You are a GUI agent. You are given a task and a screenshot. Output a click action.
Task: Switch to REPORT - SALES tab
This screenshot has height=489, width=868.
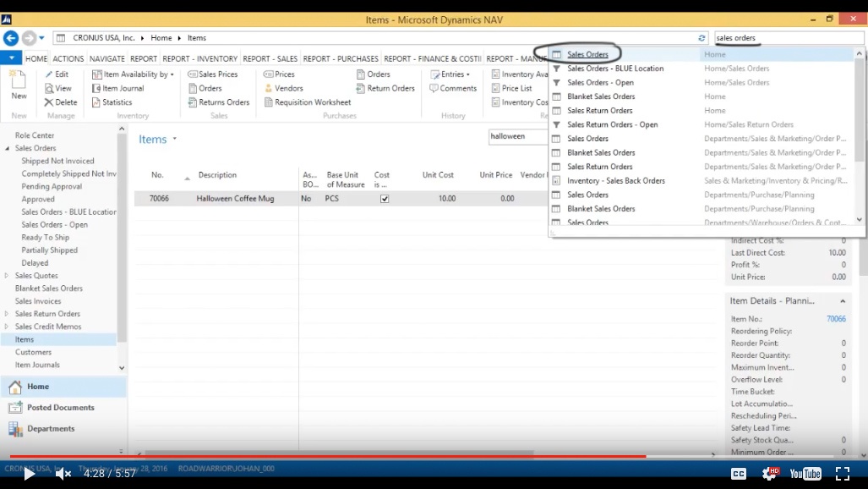click(x=270, y=58)
